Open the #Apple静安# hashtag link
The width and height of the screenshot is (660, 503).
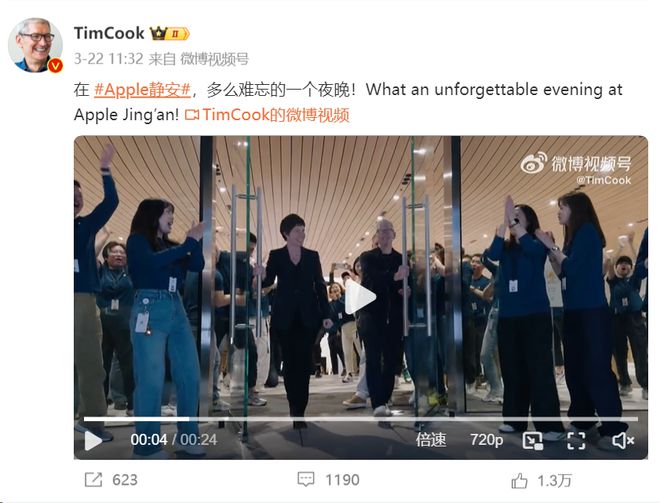click(x=143, y=90)
